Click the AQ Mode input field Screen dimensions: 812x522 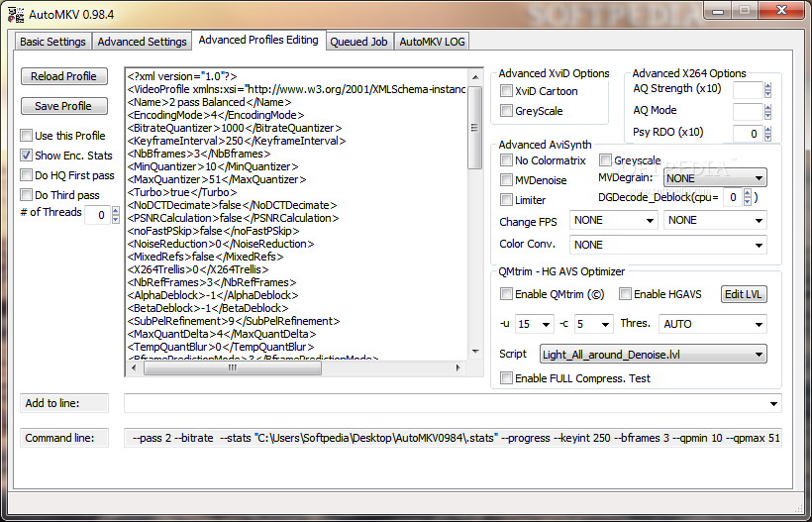(x=748, y=112)
